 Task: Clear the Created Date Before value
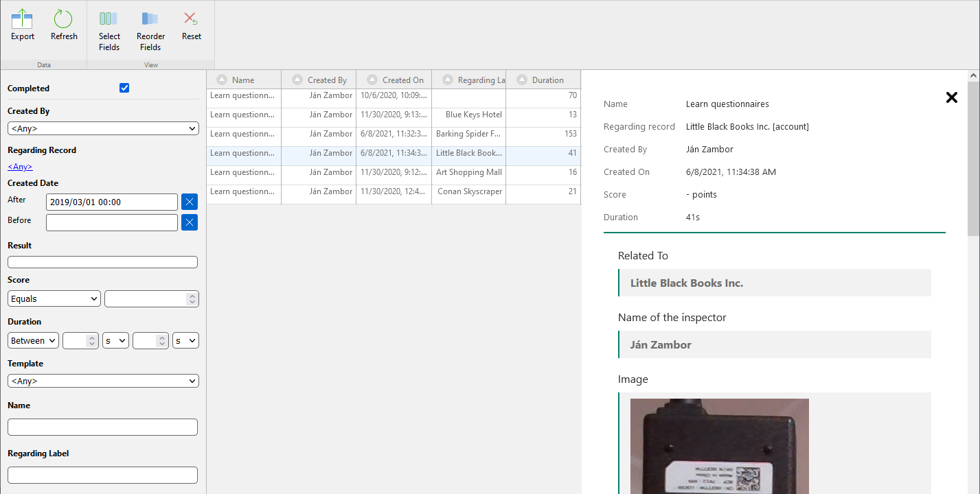(190, 222)
